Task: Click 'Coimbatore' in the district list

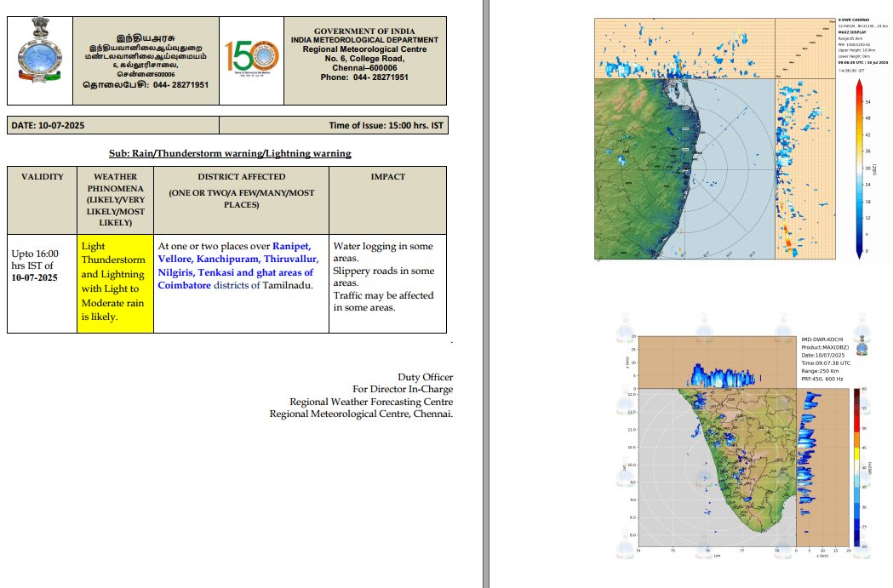Action: point(185,285)
